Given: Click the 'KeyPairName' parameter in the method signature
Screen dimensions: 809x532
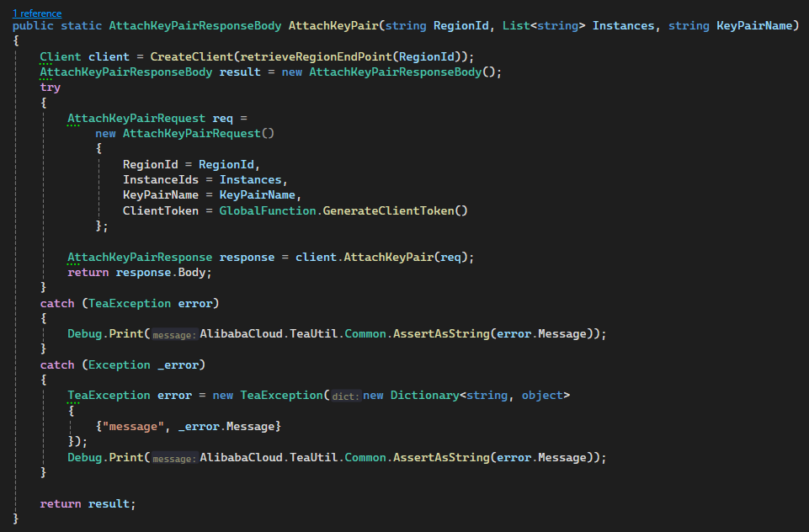Looking at the screenshot, I should click(753, 26).
